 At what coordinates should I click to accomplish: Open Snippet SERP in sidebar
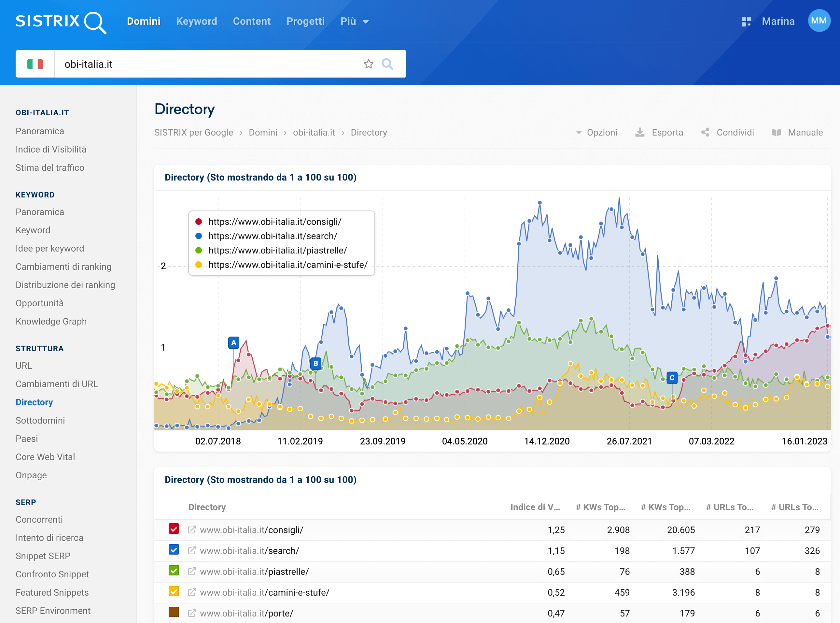[43, 556]
